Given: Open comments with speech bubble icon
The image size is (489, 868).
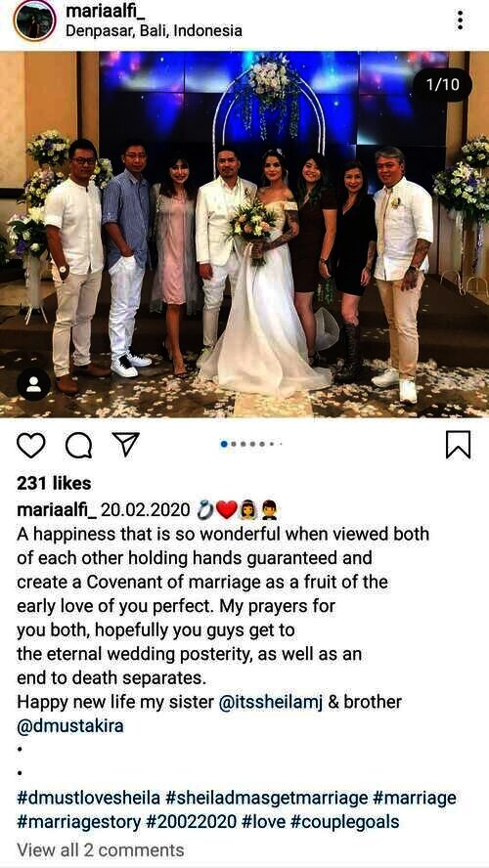Looking at the screenshot, I should pos(78,445).
